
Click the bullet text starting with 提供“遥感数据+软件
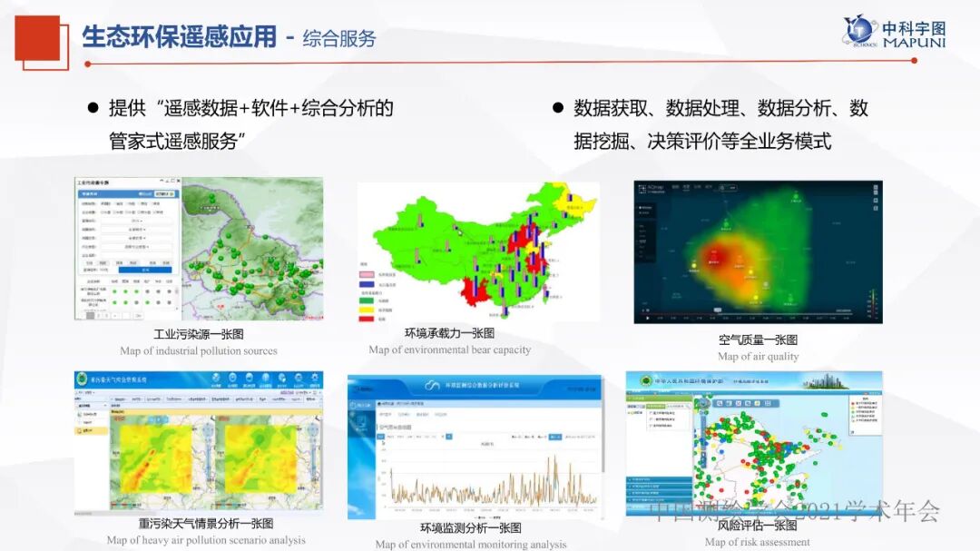251,124
